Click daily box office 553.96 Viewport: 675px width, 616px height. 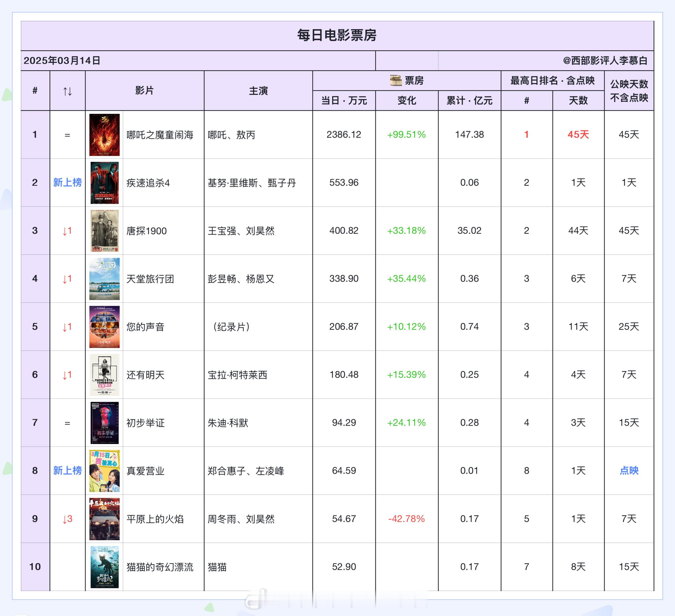tap(344, 183)
